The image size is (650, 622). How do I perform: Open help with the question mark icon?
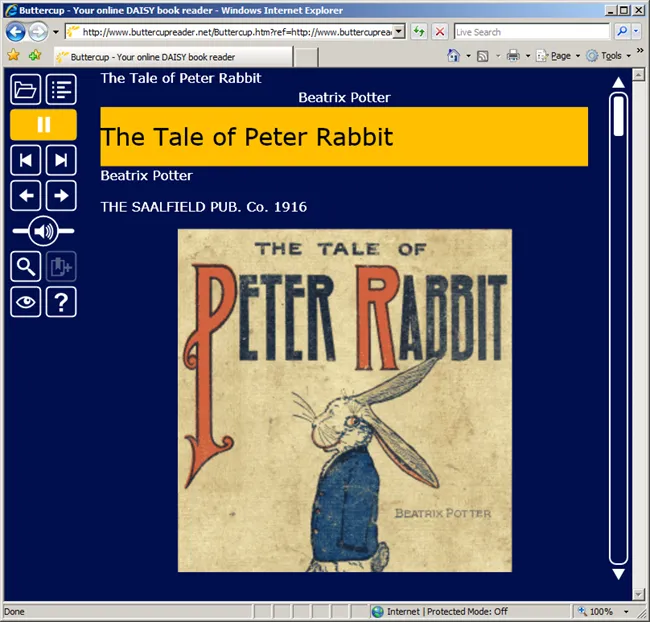(62, 301)
